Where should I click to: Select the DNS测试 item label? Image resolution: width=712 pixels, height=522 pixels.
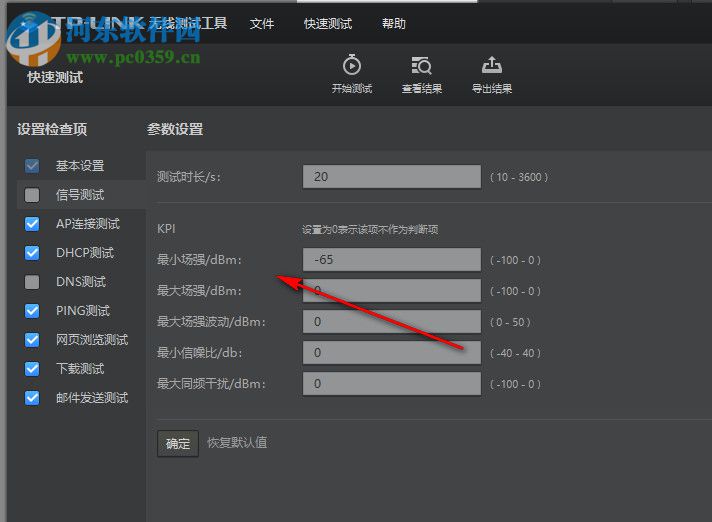tap(81, 282)
